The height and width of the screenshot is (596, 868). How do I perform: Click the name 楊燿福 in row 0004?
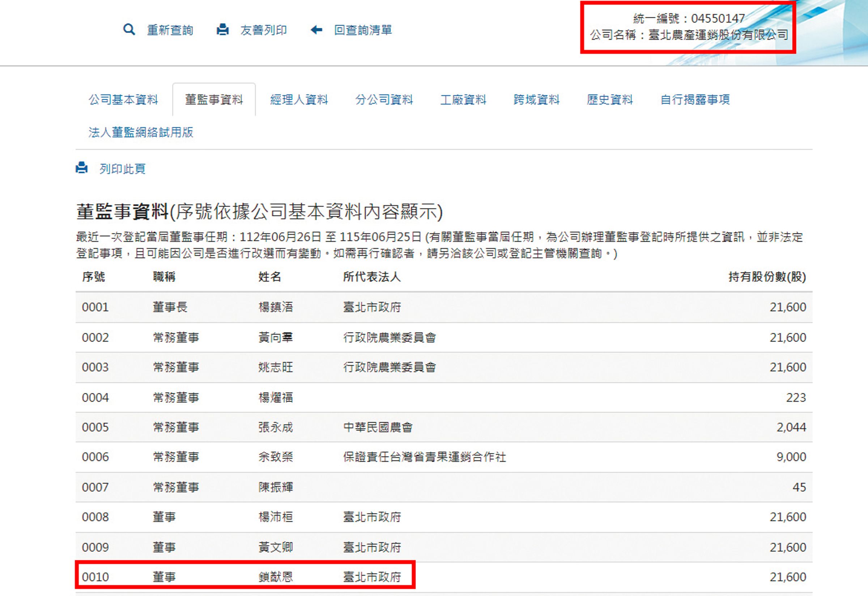(x=276, y=398)
